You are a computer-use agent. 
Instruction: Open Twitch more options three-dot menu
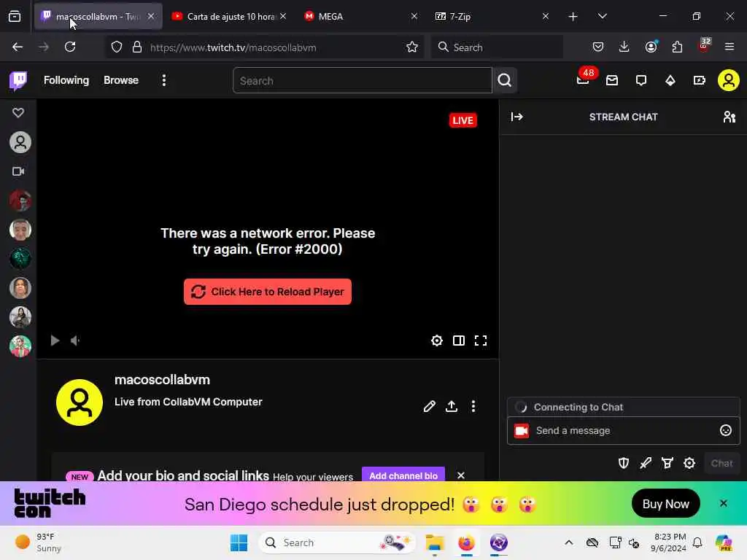pos(164,80)
